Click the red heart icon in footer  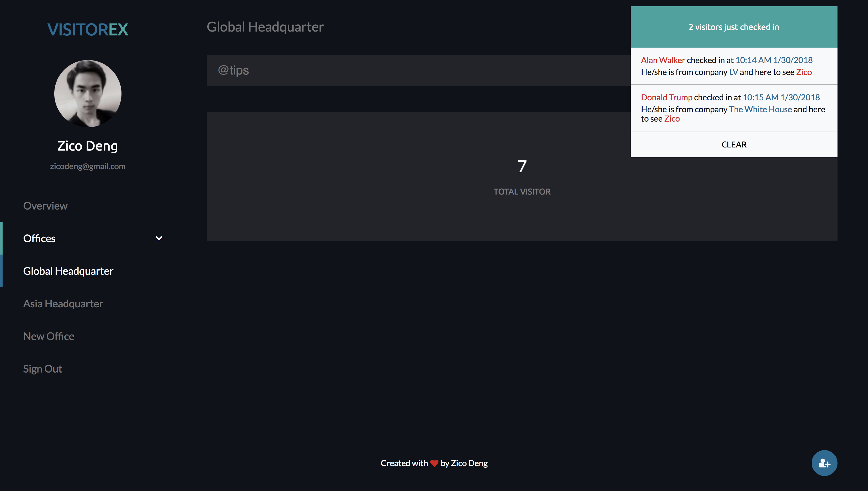click(x=434, y=463)
